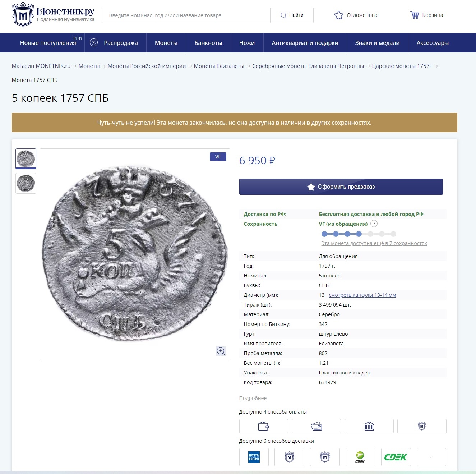Choose the large green CDEK delivery logo

[x=396, y=457]
